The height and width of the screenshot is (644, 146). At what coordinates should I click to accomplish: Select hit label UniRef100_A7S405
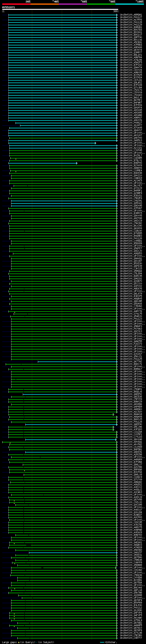point(131,128)
